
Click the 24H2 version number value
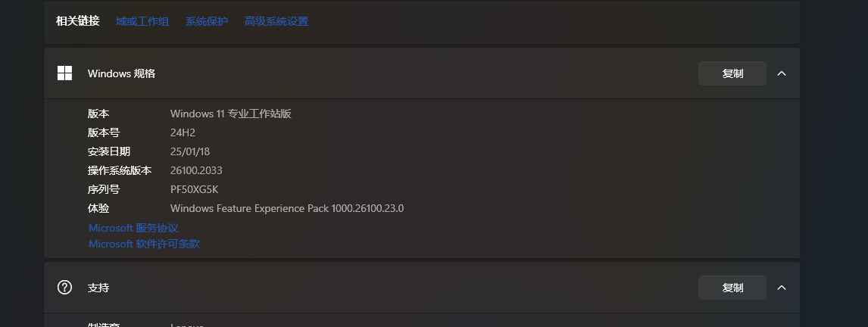pos(183,132)
